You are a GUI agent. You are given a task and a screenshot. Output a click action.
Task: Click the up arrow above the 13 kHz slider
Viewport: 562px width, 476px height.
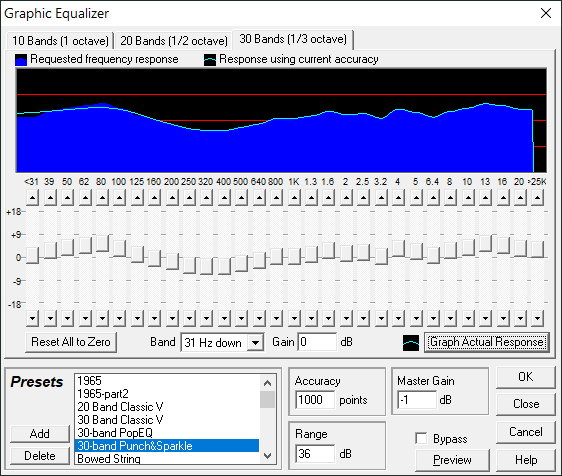[485, 197]
